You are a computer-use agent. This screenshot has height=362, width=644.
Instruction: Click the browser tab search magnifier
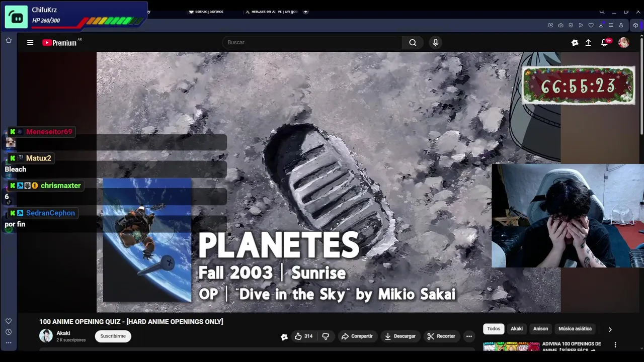tap(602, 12)
